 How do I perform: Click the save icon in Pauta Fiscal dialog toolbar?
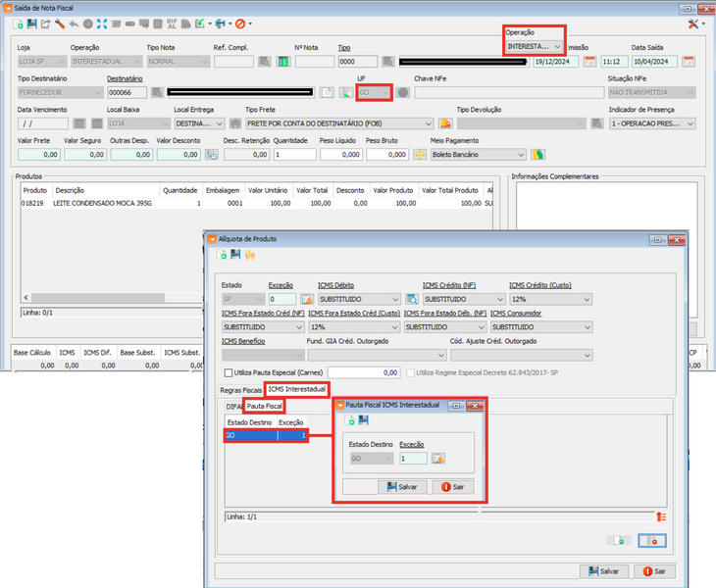pyautogui.click(x=364, y=420)
